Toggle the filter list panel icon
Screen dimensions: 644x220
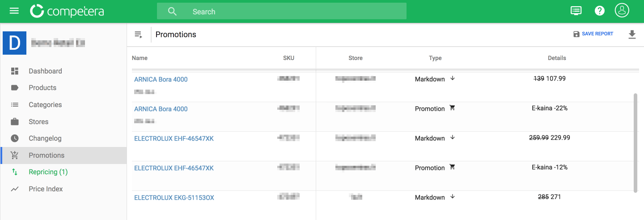point(139,35)
